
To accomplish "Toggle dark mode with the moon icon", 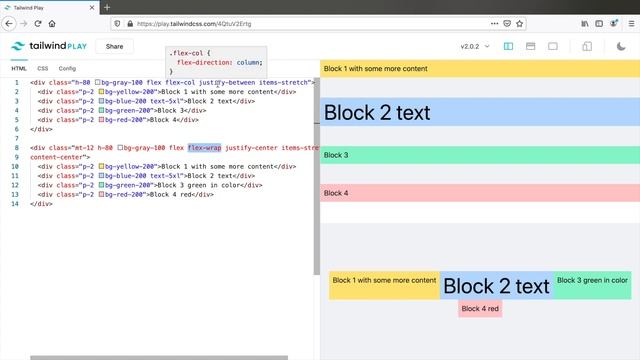I will click(x=621, y=47).
